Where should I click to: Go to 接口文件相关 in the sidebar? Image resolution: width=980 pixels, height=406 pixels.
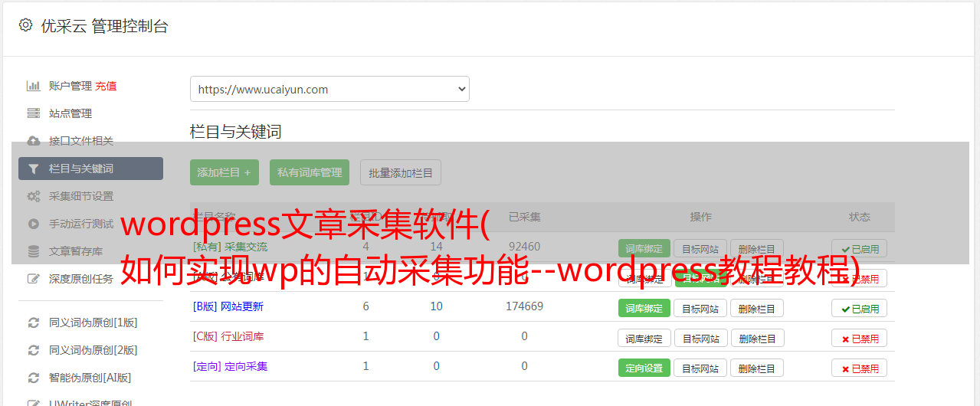pos(81,141)
